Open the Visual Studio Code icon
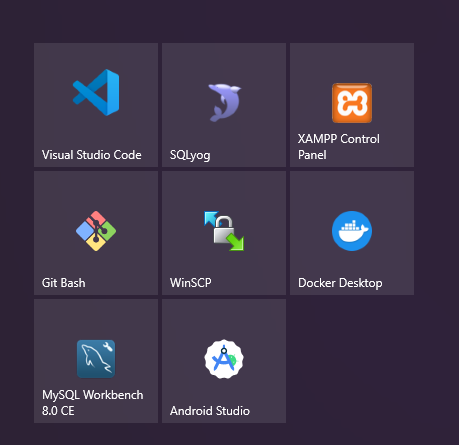The image size is (459, 445). (x=96, y=92)
